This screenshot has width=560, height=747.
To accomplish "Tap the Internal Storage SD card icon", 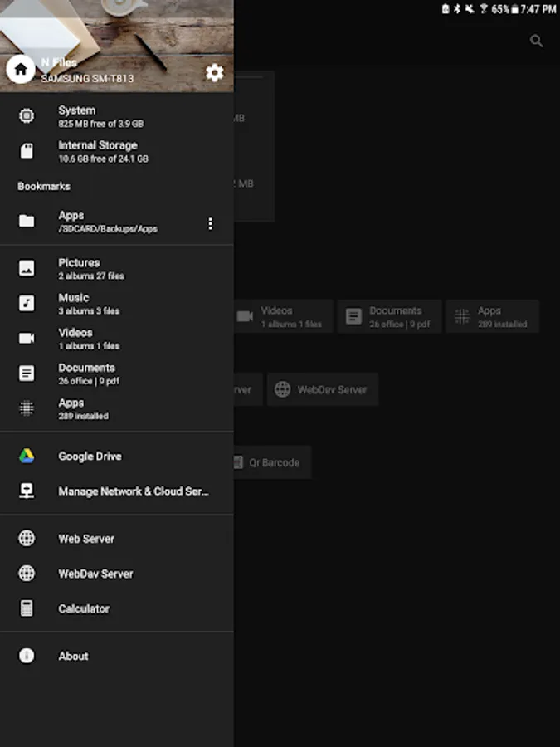I will click(x=27, y=151).
